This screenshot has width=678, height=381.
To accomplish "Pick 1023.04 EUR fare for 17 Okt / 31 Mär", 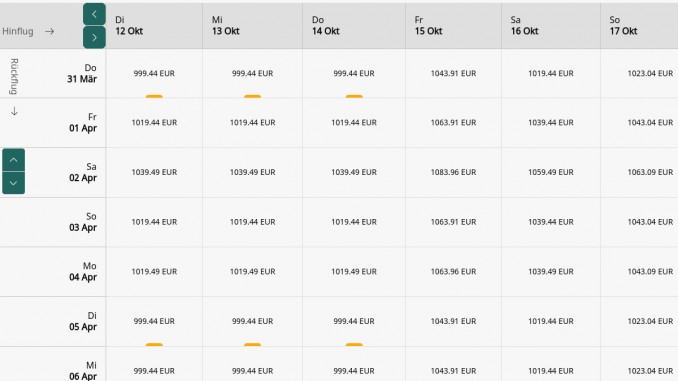I will point(640,74).
